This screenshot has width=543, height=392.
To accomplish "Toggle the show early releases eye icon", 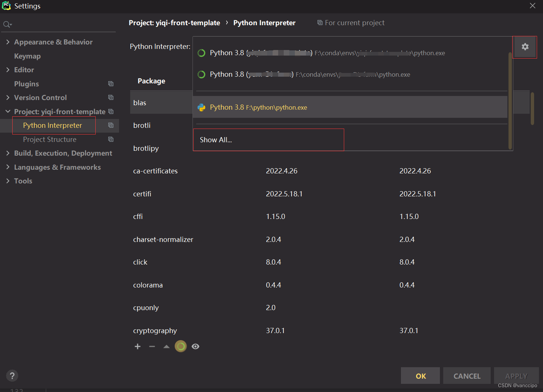I will [x=195, y=346].
